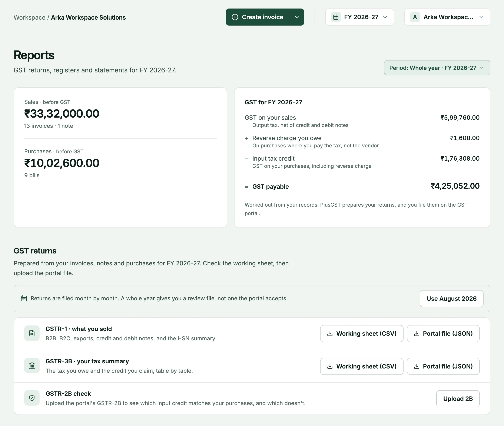Click the GSTR-1 document icon

32,333
